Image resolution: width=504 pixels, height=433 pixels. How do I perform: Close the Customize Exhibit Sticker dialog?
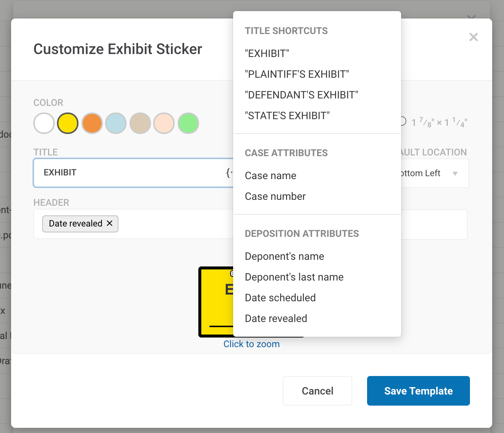(473, 37)
